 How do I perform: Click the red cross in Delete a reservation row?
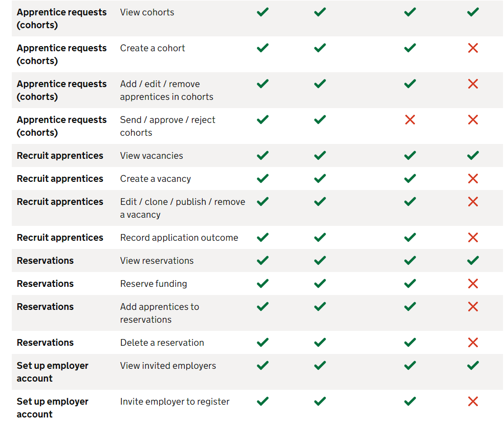tap(473, 343)
